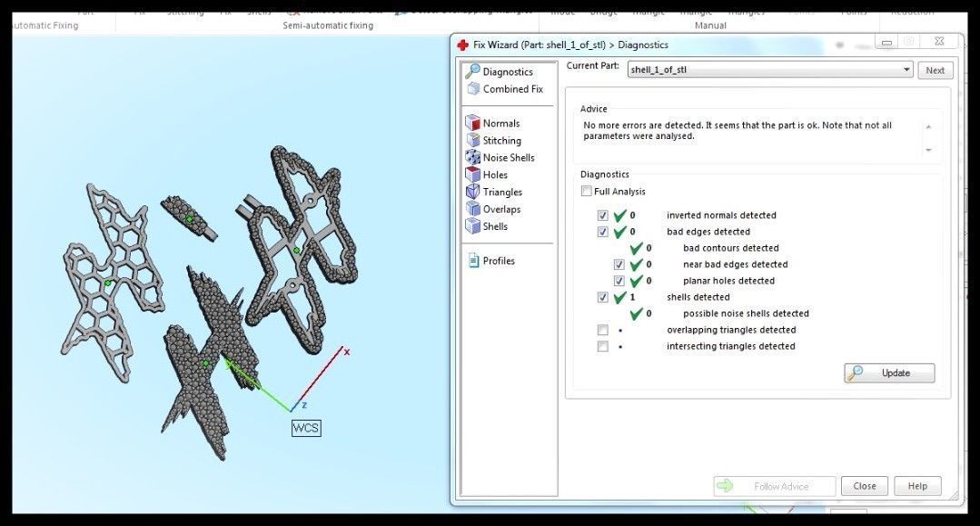
Task: Open the Manual ribbon group label
Action: [x=710, y=25]
